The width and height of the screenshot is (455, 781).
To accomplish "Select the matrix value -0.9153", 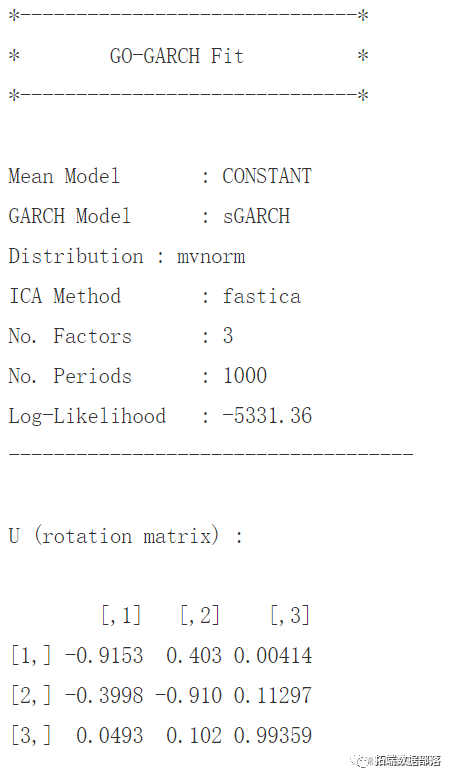I will (x=104, y=655).
